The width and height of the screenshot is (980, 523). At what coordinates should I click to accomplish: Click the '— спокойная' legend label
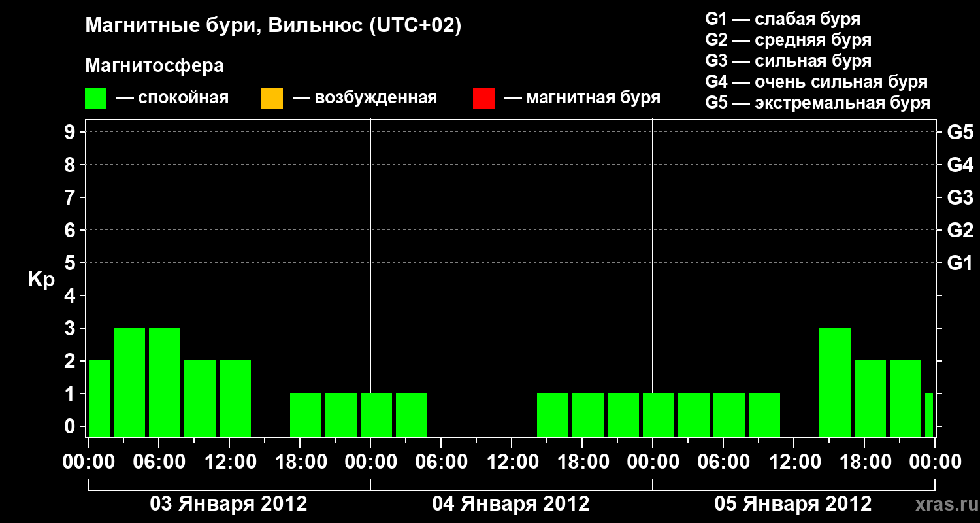[172, 98]
